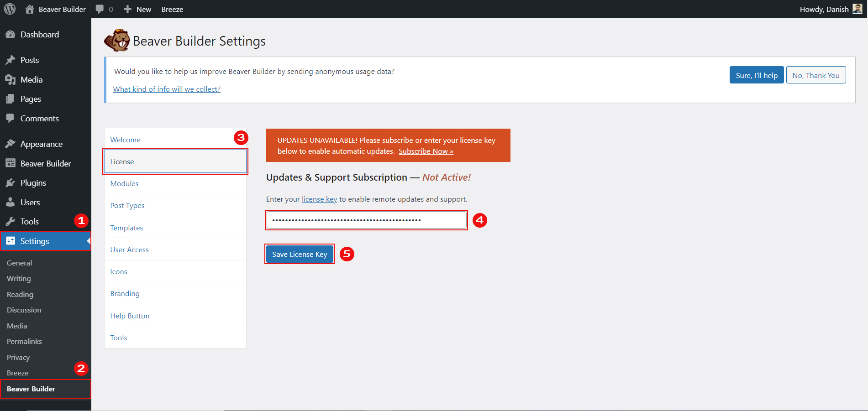Switch to the Branding settings tab
This screenshot has width=868, height=411.
pos(125,294)
